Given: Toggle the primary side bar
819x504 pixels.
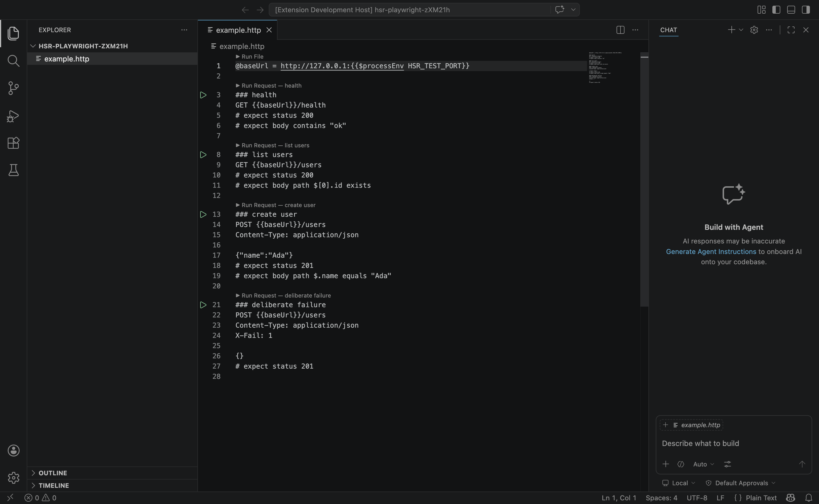Looking at the screenshot, I should pos(776,10).
